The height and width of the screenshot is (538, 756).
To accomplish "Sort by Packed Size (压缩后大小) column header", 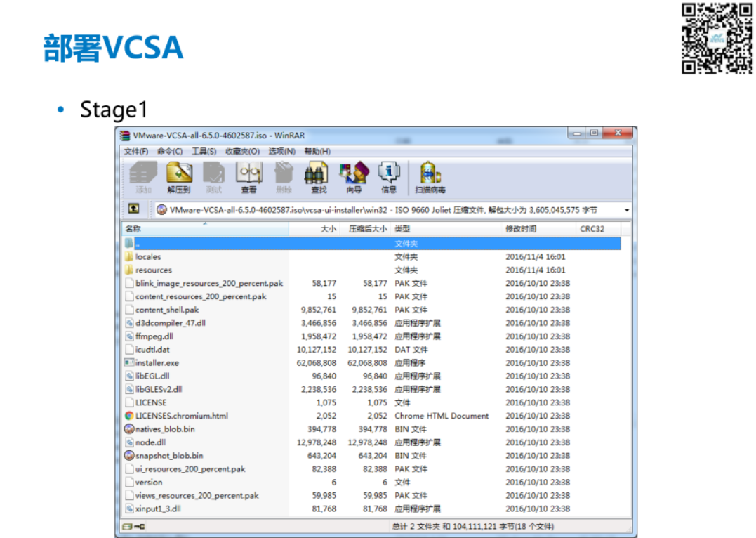I will pyautogui.click(x=365, y=229).
